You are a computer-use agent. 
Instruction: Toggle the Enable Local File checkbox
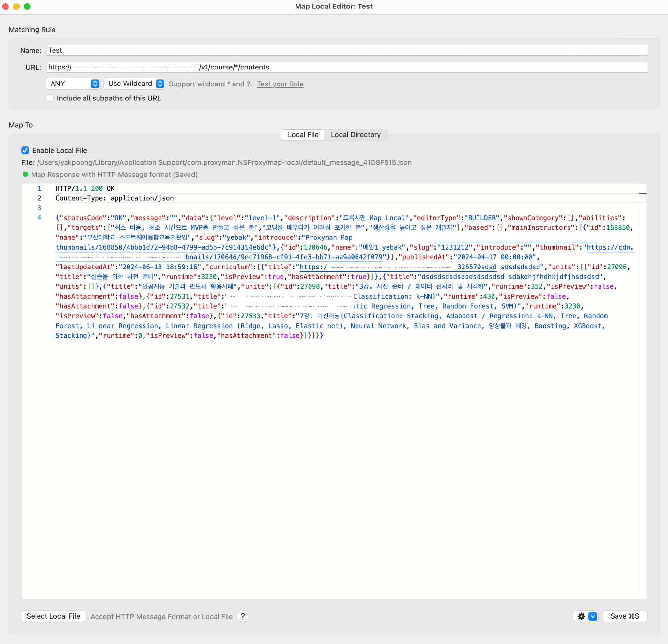pyautogui.click(x=25, y=150)
